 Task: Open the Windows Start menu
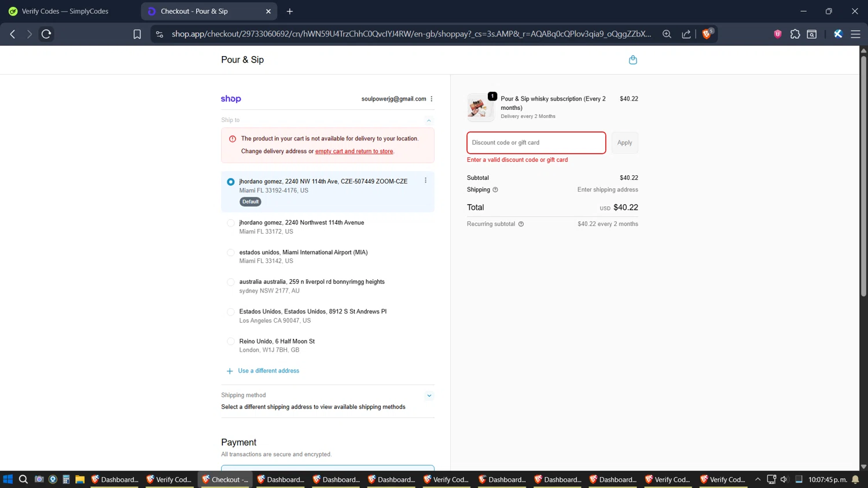tap(8, 479)
